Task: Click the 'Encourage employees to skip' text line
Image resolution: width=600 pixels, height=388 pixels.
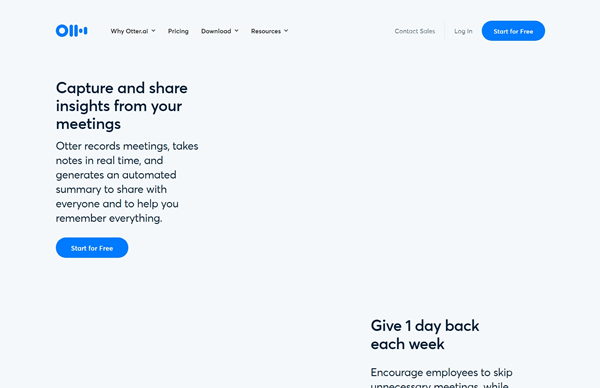Action: click(442, 372)
